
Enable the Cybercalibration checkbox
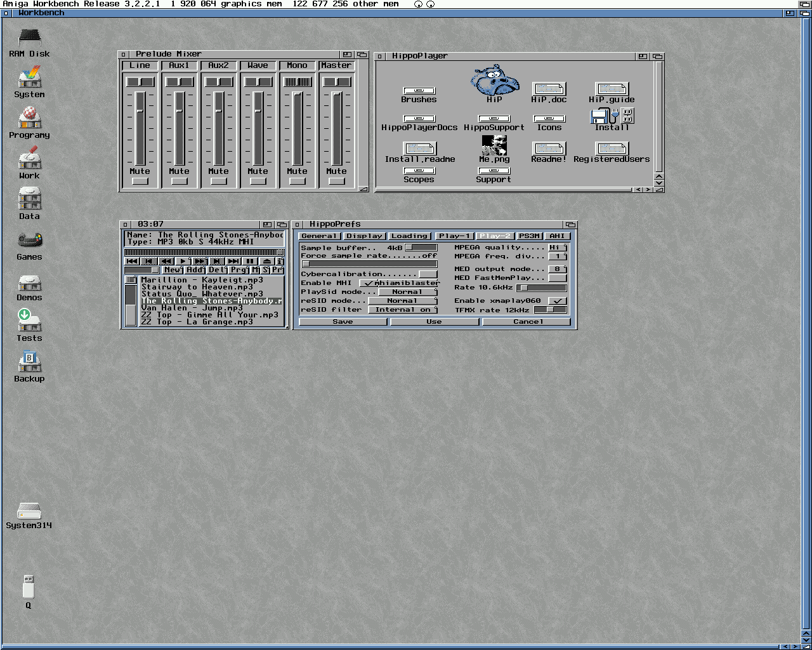click(x=428, y=274)
